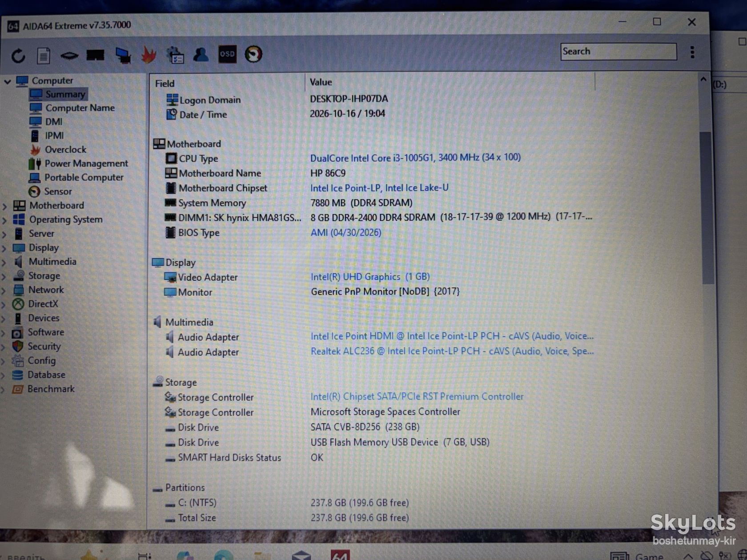Expand the Operating System node
Image resolution: width=747 pixels, height=560 pixels.
coord(4,220)
